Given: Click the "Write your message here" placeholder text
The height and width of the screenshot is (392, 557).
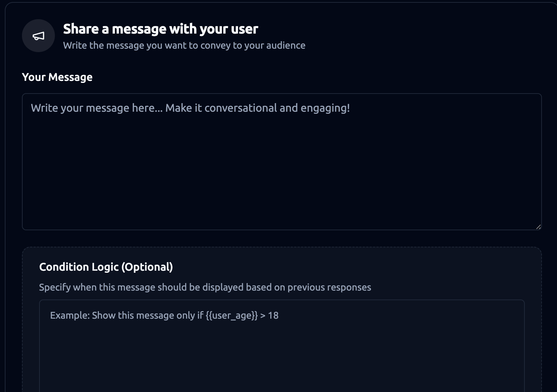Looking at the screenshot, I should point(97,108).
